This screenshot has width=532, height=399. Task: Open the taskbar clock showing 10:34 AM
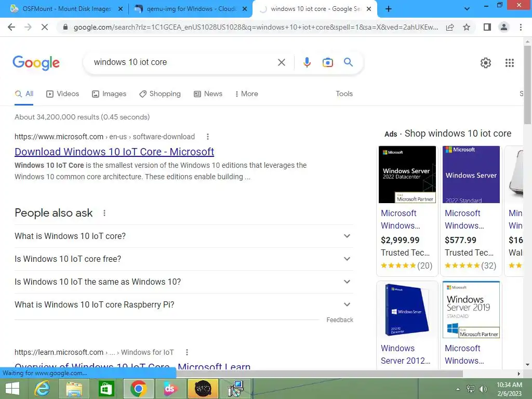point(509,389)
